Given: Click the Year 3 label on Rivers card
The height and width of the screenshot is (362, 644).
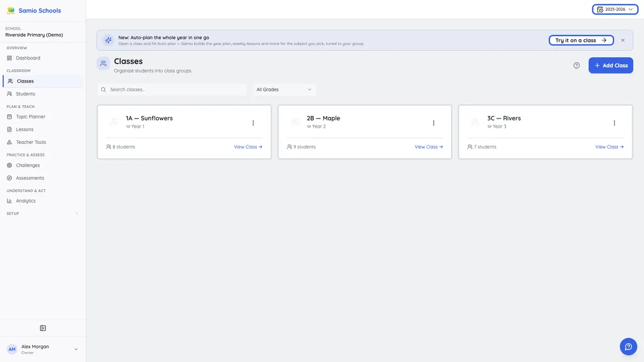Looking at the screenshot, I should 500,127.
